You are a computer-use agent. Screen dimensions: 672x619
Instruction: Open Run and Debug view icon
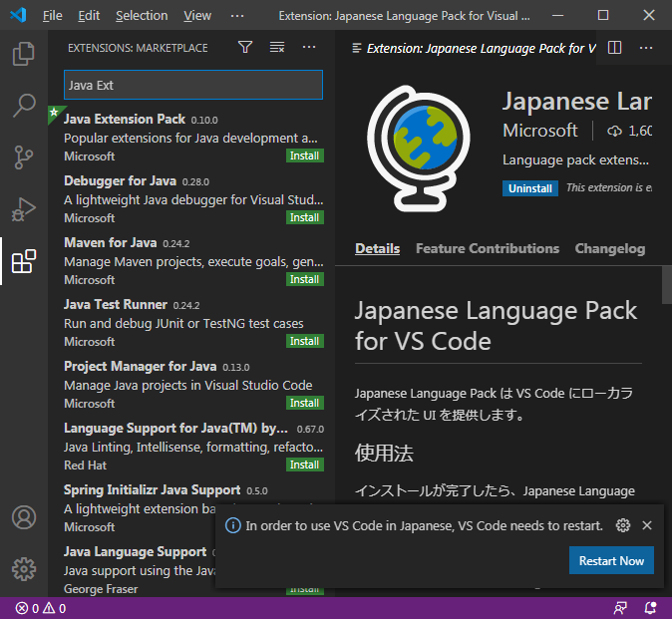(x=24, y=209)
